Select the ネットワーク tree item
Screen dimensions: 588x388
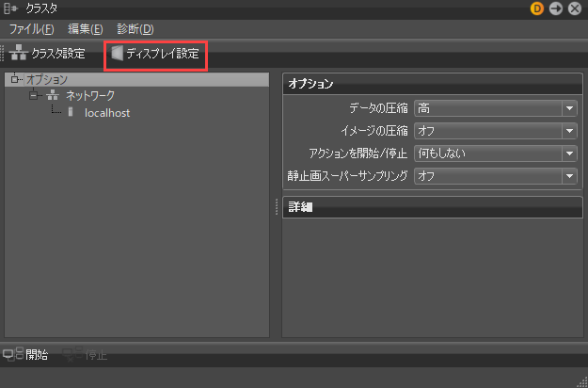click(90, 95)
